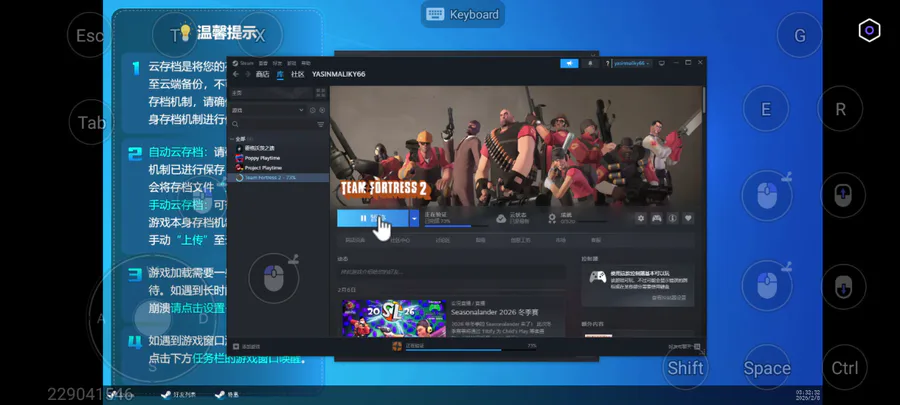The width and height of the screenshot is (900, 405).
Task: Tap the virtual Ctrl key
Action: tap(844, 367)
